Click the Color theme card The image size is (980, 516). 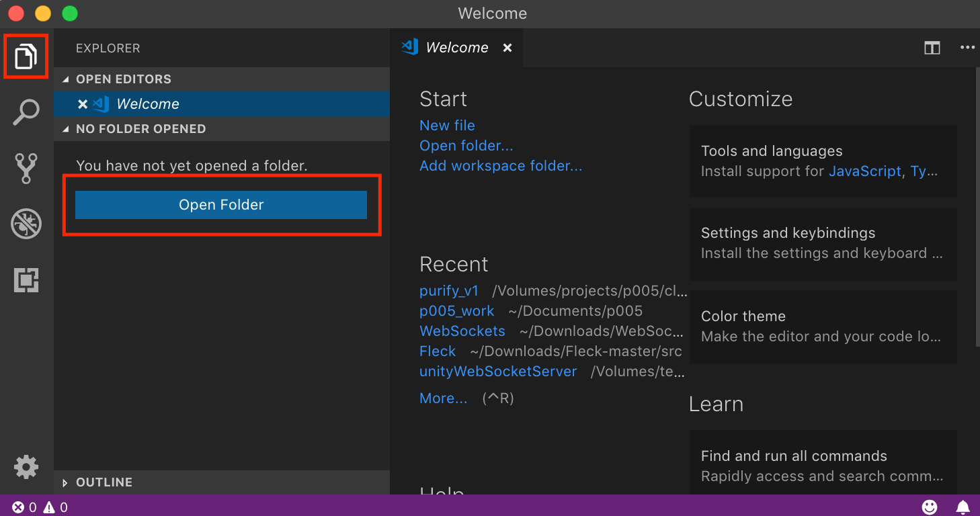(823, 327)
